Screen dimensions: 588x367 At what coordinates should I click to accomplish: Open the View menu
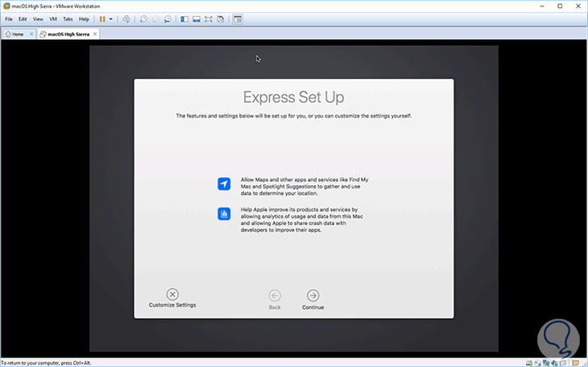click(38, 19)
